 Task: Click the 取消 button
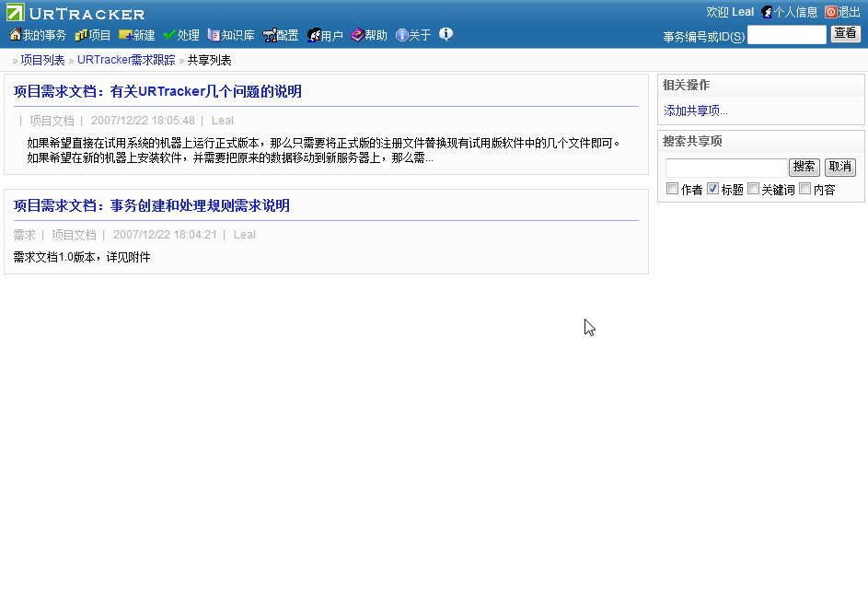[839, 168]
